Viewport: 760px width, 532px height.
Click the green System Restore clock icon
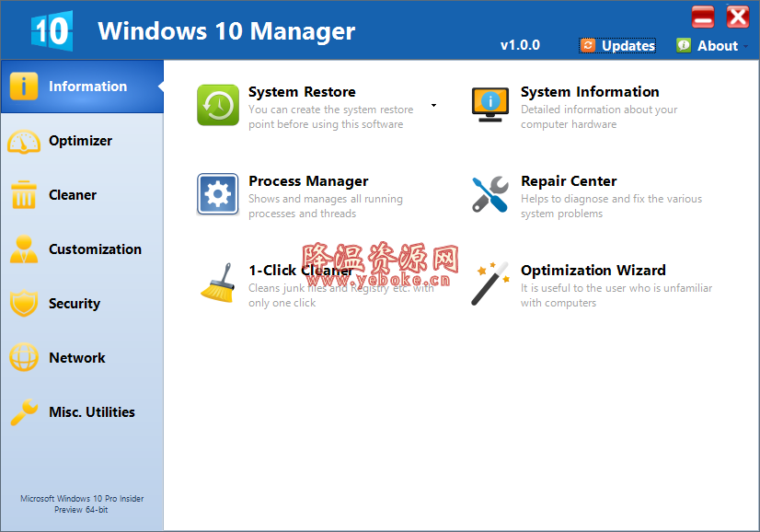(218, 105)
